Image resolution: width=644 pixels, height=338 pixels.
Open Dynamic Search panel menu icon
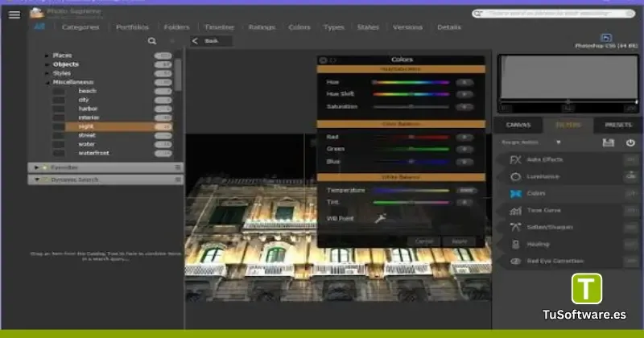tap(178, 179)
